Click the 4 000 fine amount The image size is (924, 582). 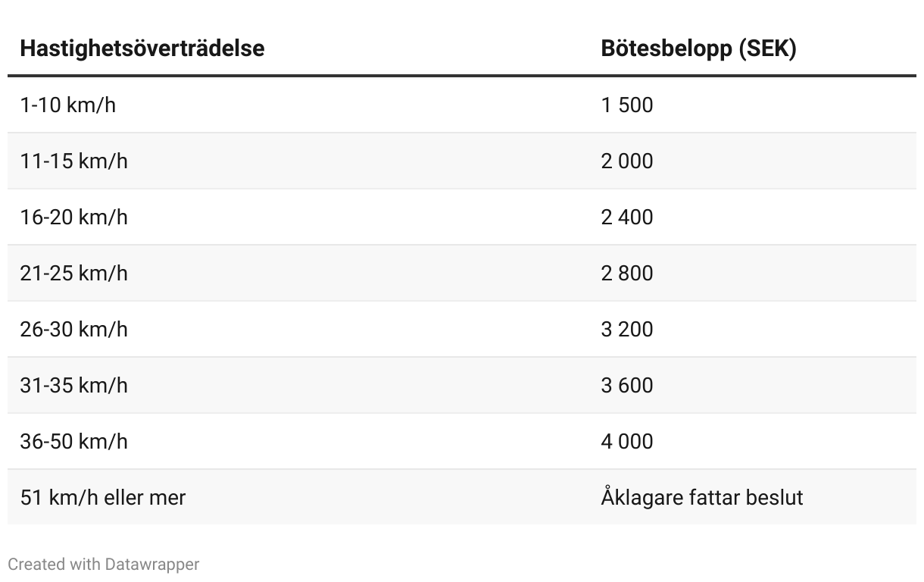pyautogui.click(x=627, y=441)
